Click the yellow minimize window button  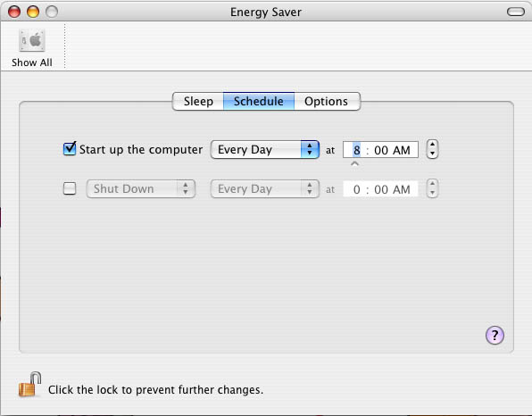click(x=33, y=12)
